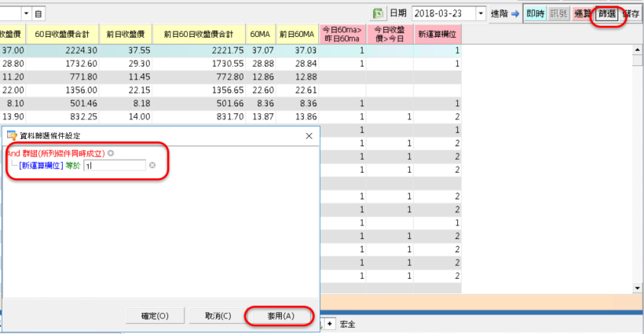644x334 pixels.
Task: Select the cell with value 11.45
Action: [x=126, y=77]
